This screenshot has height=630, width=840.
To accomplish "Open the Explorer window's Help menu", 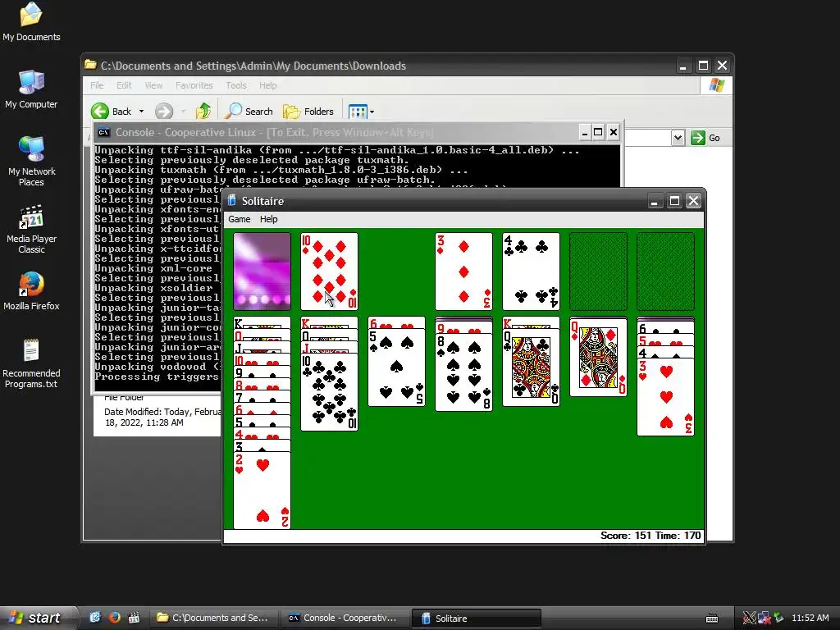I will (268, 85).
